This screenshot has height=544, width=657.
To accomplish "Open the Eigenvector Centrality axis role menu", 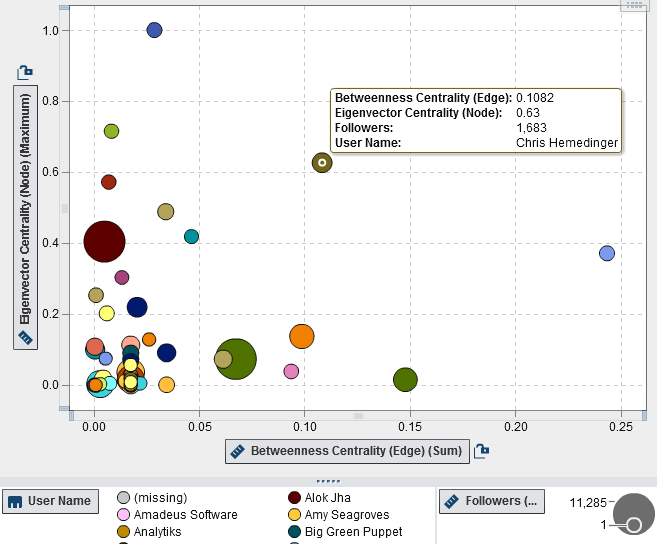I will [x=25, y=215].
